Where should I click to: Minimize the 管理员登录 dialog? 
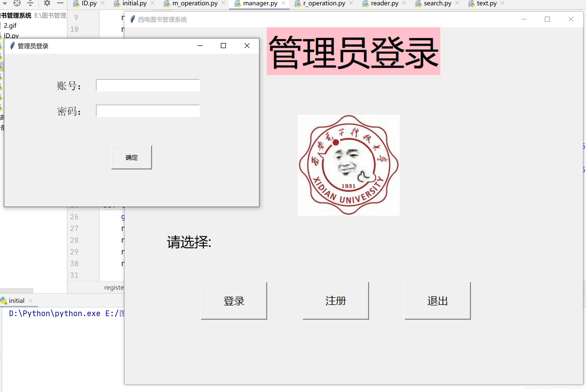tap(200, 46)
